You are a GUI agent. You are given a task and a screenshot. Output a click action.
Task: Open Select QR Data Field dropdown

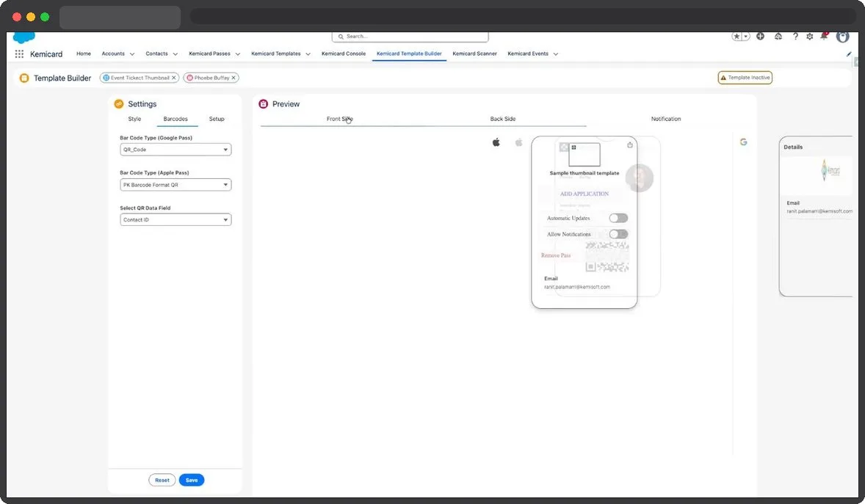point(175,219)
